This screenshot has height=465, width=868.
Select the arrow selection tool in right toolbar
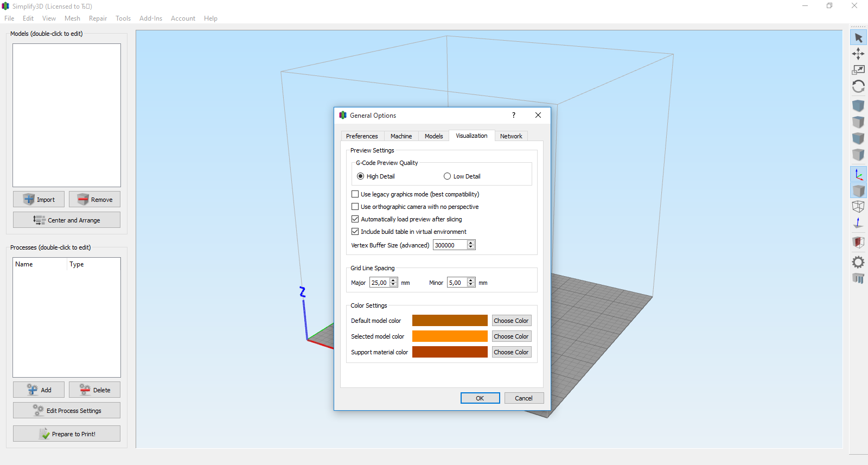click(x=858, y=37)
